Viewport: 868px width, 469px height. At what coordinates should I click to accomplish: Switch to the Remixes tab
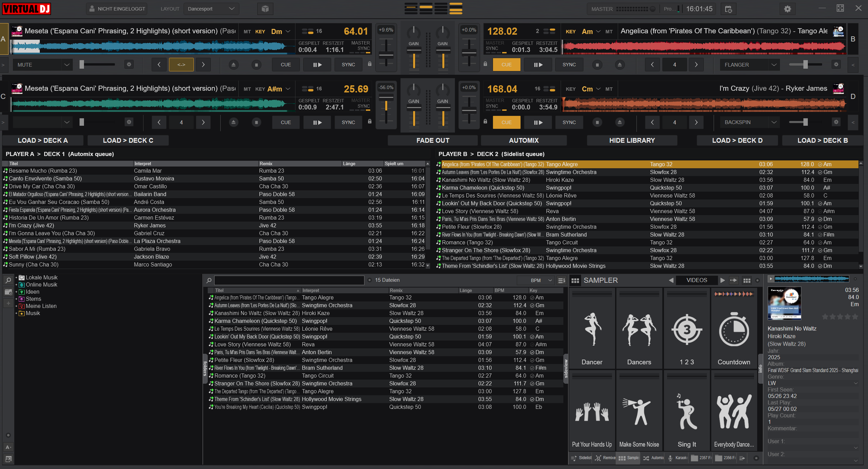pos(605,458)
